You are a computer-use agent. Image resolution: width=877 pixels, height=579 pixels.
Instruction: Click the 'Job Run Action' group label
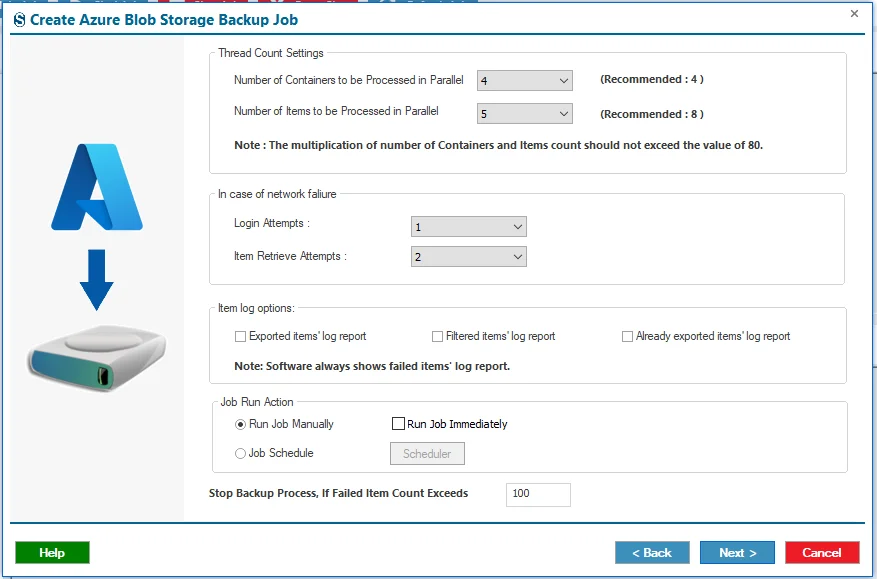point(257,402)
